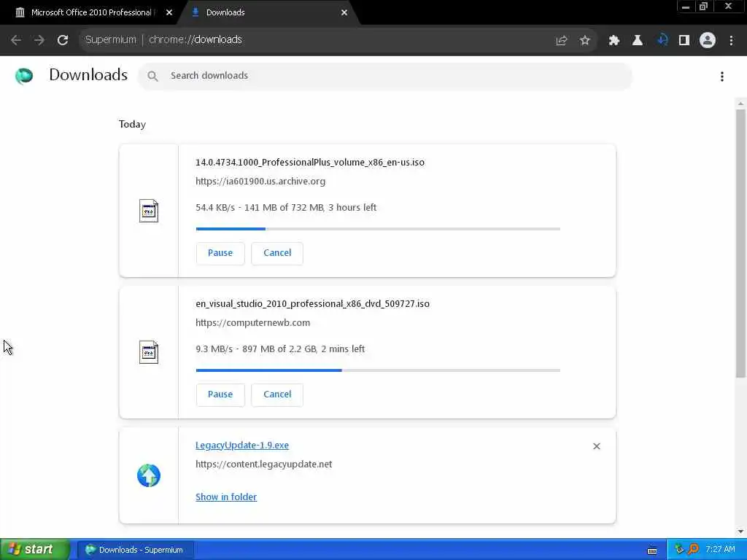Open the Extensions puzzle icon
This screenshot has width=747, height=560.
tap(614, 41)
